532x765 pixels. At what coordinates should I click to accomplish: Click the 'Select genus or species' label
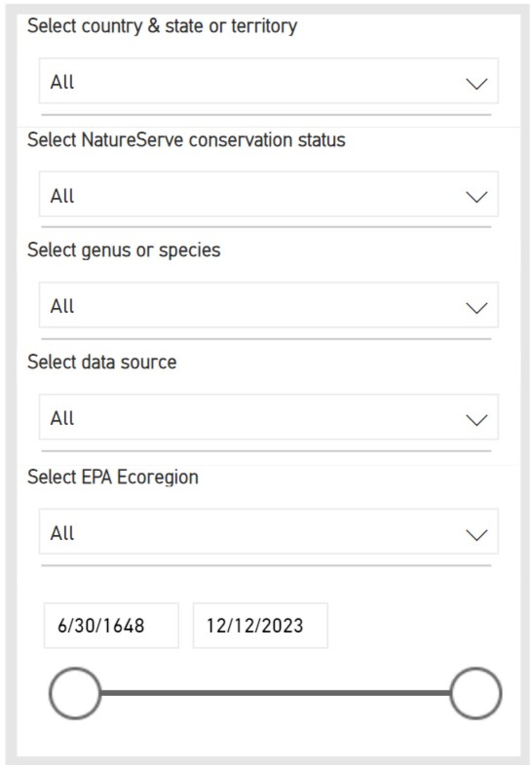pyautogui.click(x=124, y=251)
